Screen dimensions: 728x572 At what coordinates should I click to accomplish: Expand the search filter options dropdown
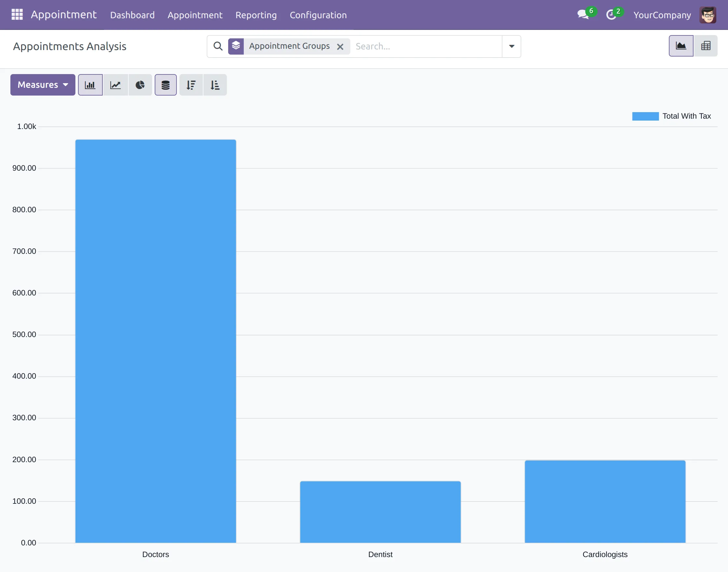pos(511,46)
